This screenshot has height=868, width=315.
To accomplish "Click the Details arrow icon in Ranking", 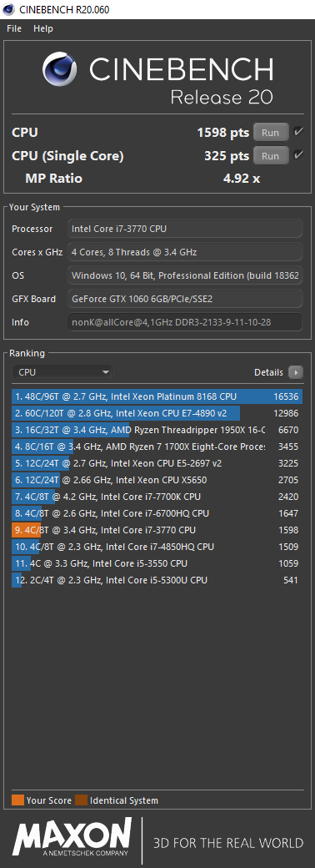I will pos(296,372).
